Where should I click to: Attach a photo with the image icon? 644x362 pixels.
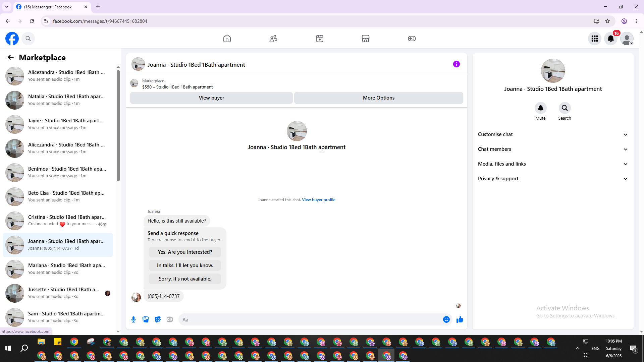[146, 319]
